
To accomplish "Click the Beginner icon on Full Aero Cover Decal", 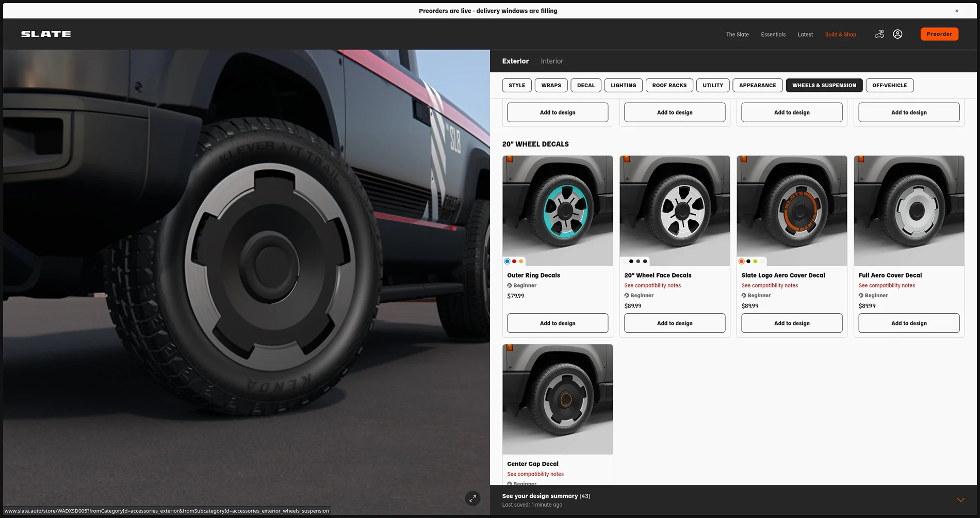I will point(861,296).
